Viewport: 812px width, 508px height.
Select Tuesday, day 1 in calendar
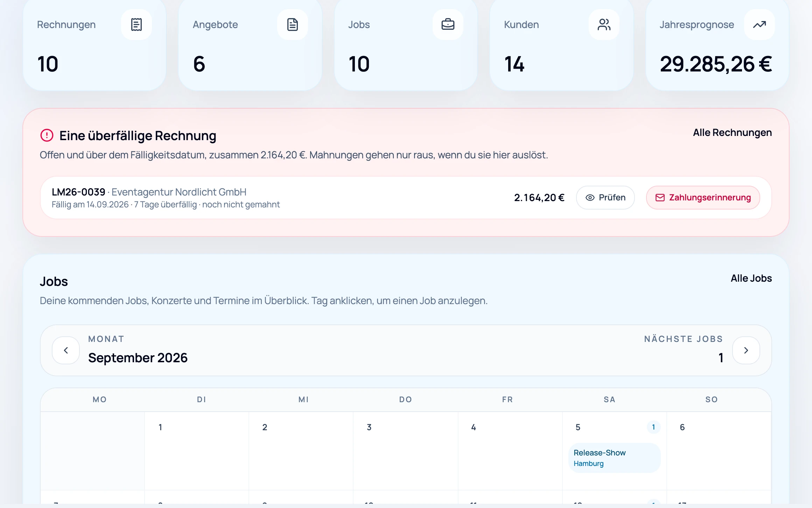(x=197, y=451)
